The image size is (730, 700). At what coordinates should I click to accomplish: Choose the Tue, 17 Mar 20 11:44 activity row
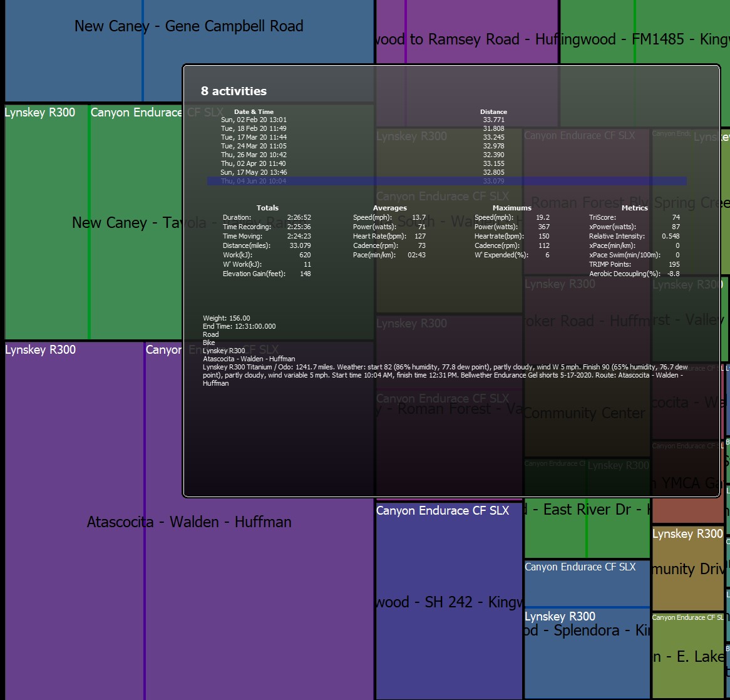tap(446, 137)
